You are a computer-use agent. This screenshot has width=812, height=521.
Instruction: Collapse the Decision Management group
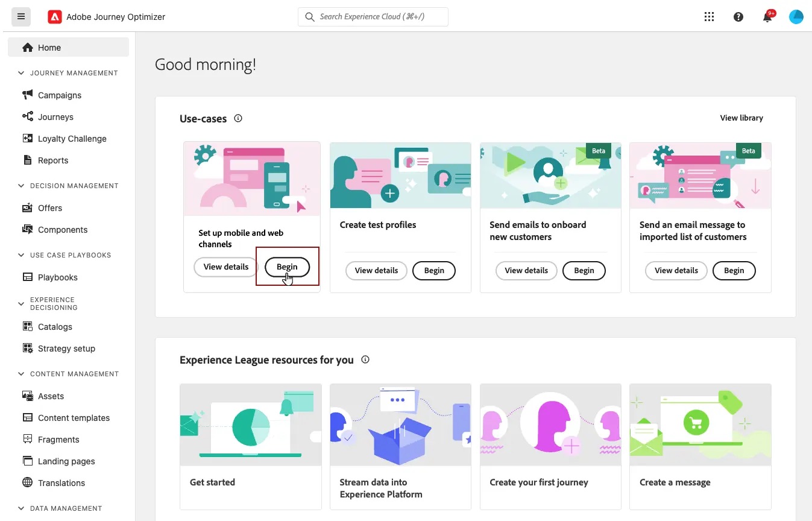[20, 185]
